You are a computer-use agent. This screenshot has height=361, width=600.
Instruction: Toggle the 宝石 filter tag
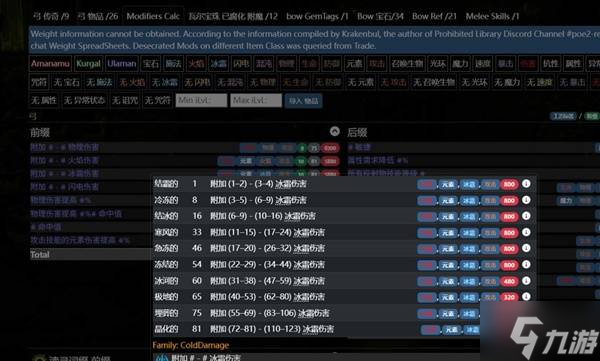(151, 64)
